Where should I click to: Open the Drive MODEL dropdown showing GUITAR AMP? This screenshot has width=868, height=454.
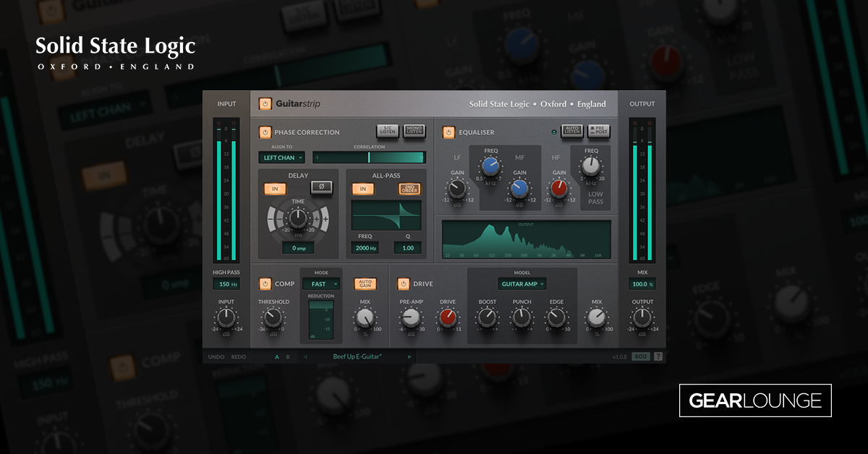coord(522,283)
